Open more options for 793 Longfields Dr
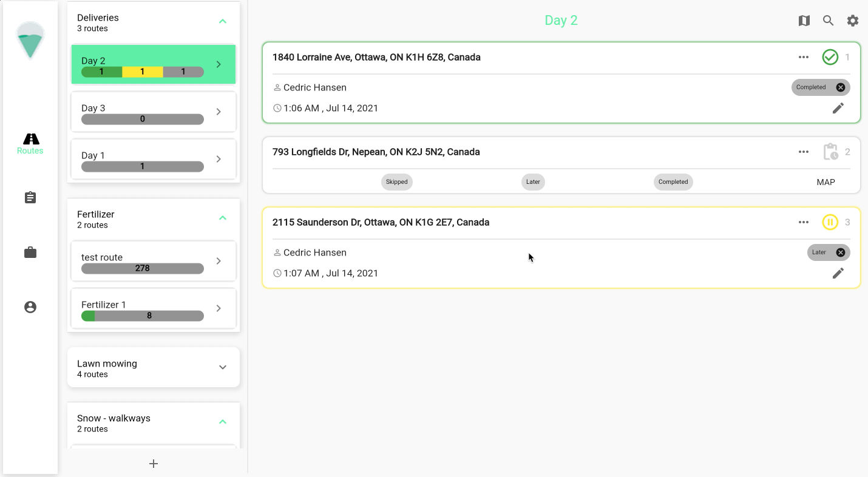The width and height of the screenshot is (868, 477). coord(804,152)
